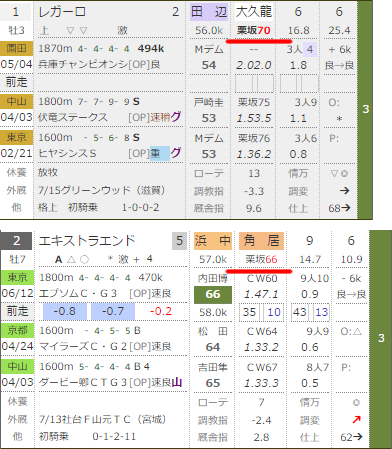Click the time 1.36.2
The height and width of the screenshot is (449, 392).
254,154
